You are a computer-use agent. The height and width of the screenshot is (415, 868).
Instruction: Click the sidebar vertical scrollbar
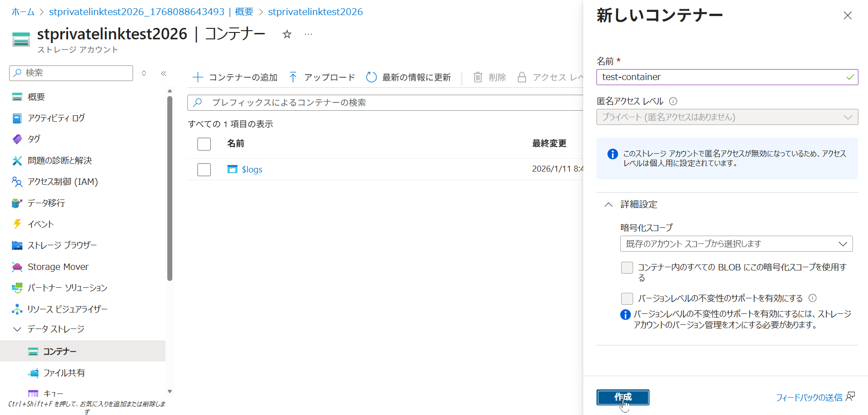(x=170, y=188)
